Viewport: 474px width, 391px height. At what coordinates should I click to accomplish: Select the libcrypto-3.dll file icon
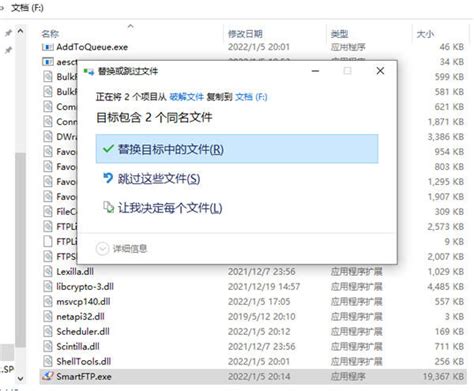click(48, 286)
